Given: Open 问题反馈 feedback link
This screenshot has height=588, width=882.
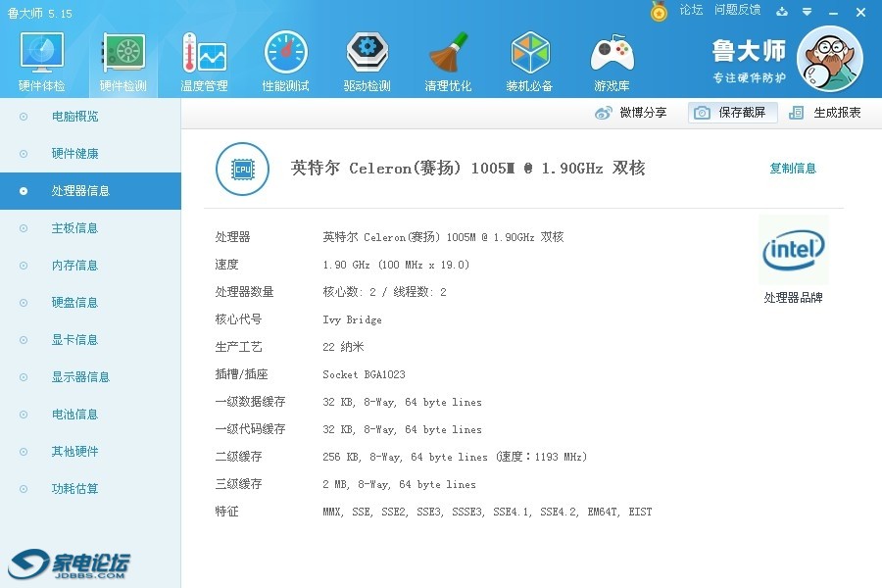Looking at the screenshot, I should point(737,10).
